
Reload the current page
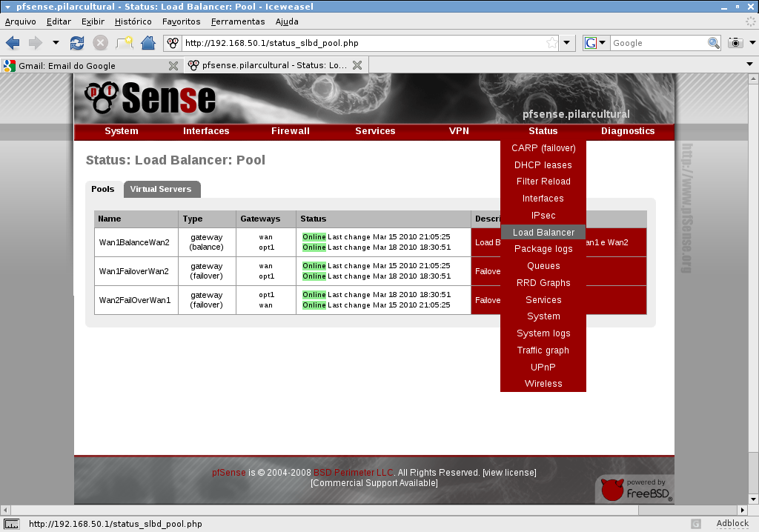(77, 43)
